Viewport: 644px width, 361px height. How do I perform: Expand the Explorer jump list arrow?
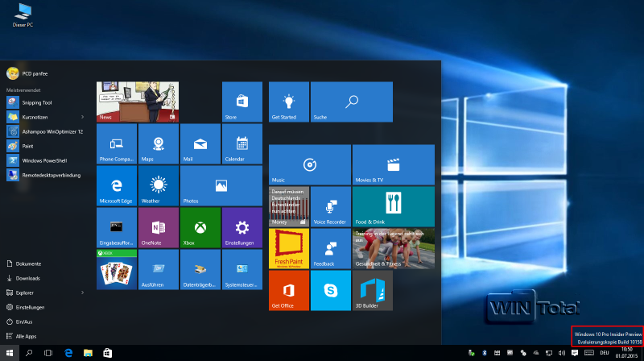pyautogui.click(x=83, y=293)
